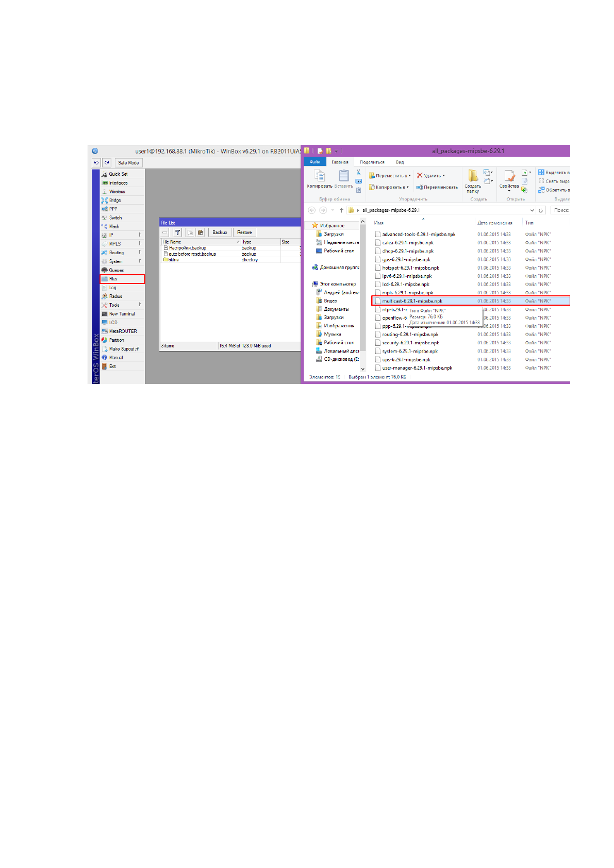Click Обратить выделение in Explorer ribbon

click(554, 190)
